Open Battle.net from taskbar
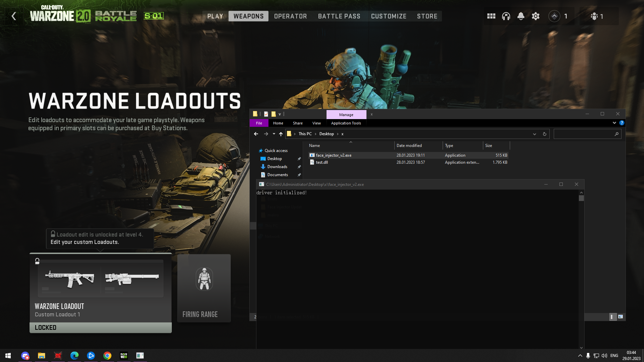644x362 pixels. pyautogui.click(x=91, y=356)
